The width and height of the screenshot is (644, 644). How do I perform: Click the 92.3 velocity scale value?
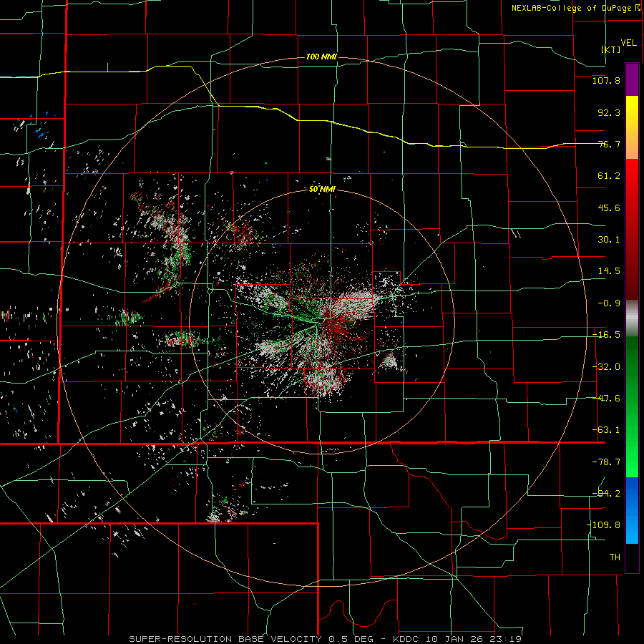point(609,112)
